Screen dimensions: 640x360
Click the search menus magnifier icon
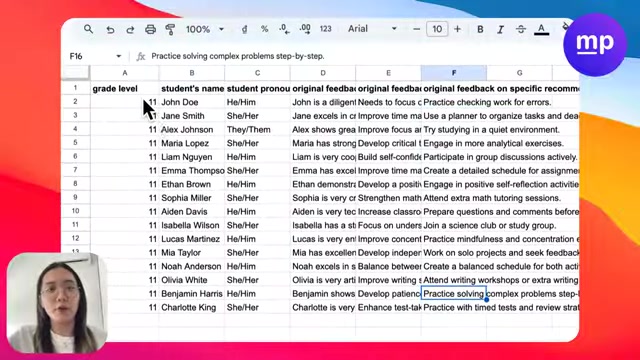coord(88,29)
